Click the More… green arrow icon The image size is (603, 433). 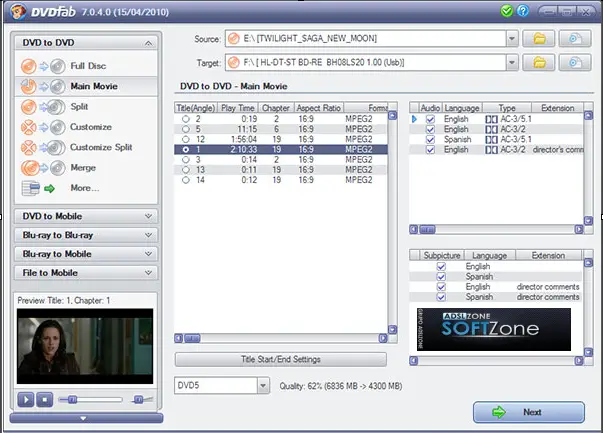point(49,188)
